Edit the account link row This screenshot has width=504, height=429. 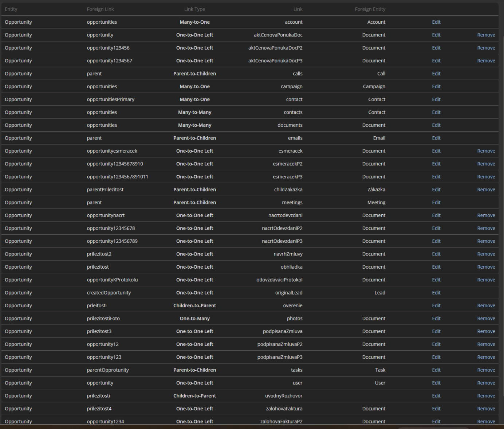(x=436, y=22)
